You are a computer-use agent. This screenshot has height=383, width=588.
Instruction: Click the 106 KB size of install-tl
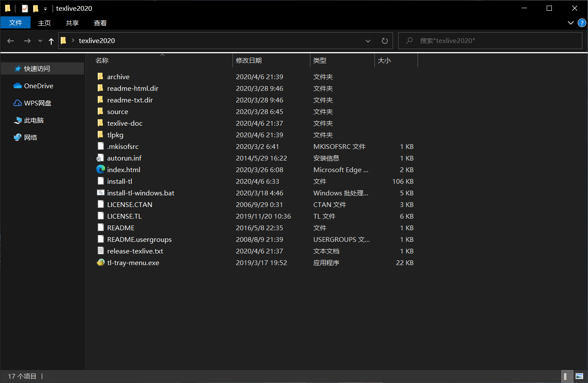pos(403,181)
